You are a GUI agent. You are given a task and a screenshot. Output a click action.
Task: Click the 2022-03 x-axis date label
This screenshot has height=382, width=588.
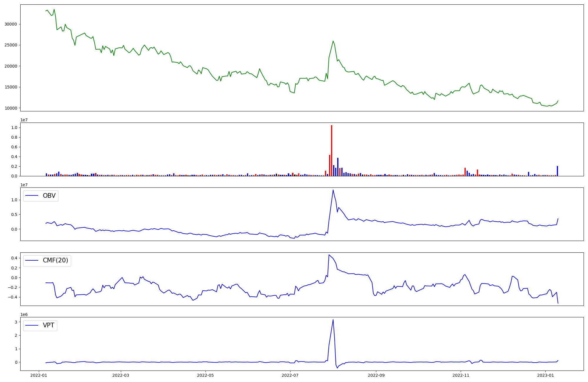(x=121, y=375)
